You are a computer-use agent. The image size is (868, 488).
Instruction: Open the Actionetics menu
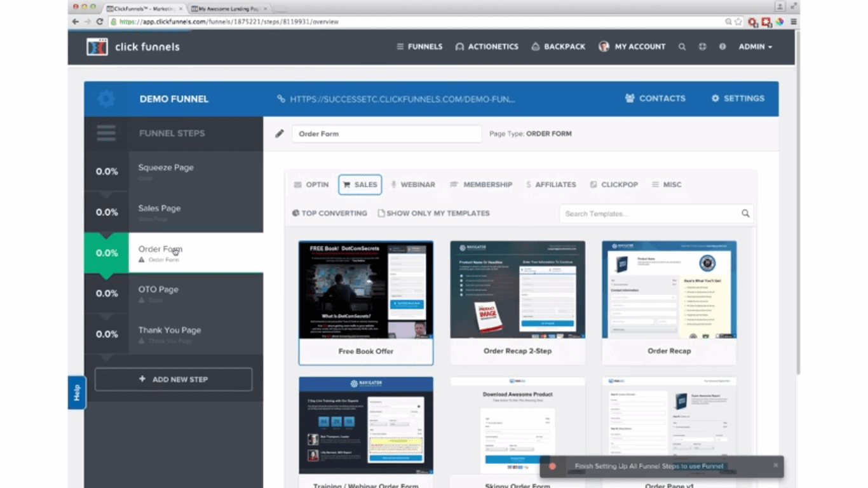pos(487,46)
